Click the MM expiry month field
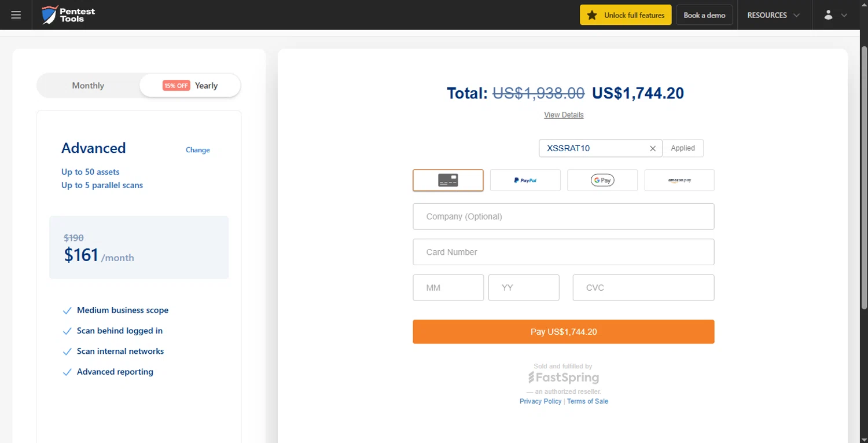The image size is (868, 443). (448, 288)
